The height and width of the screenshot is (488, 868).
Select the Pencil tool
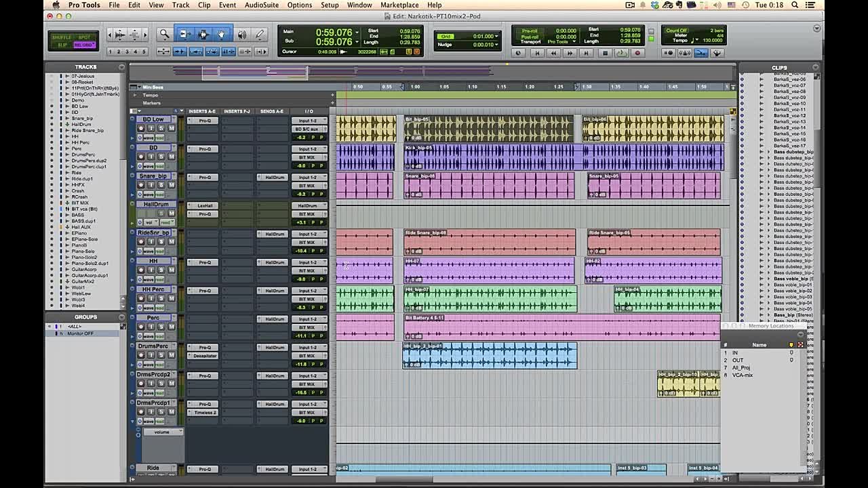coord(260,34)
